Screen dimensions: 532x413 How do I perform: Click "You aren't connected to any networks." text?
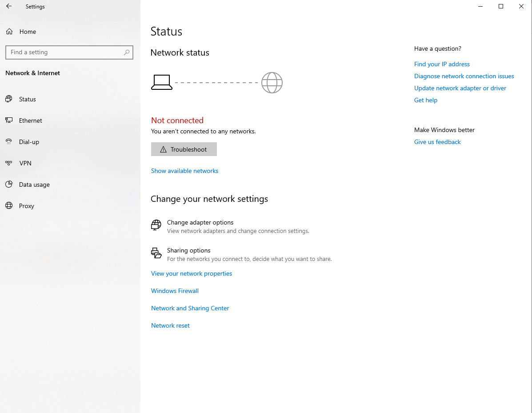(x=203, y=131)
